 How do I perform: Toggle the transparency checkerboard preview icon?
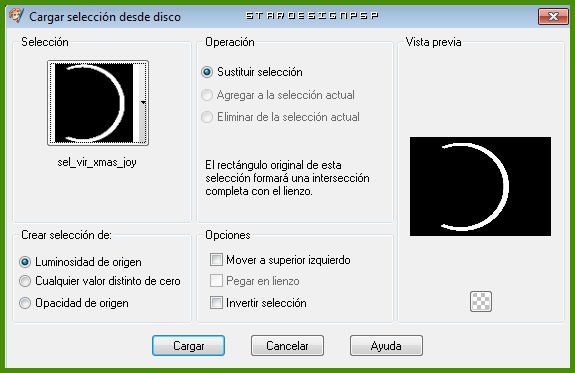click(x=481, y=301)
